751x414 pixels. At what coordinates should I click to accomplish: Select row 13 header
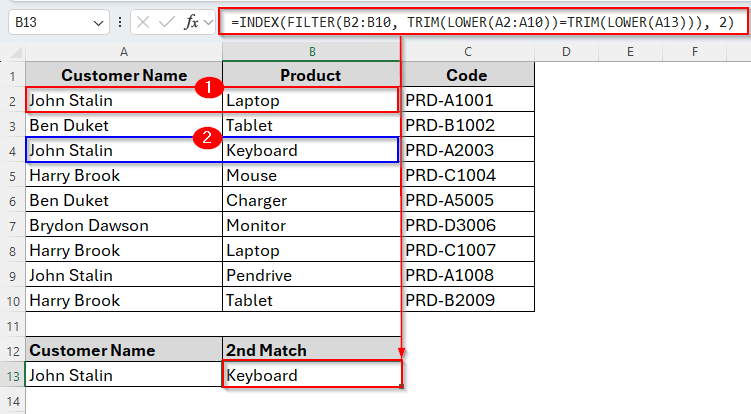click(12, 376)
